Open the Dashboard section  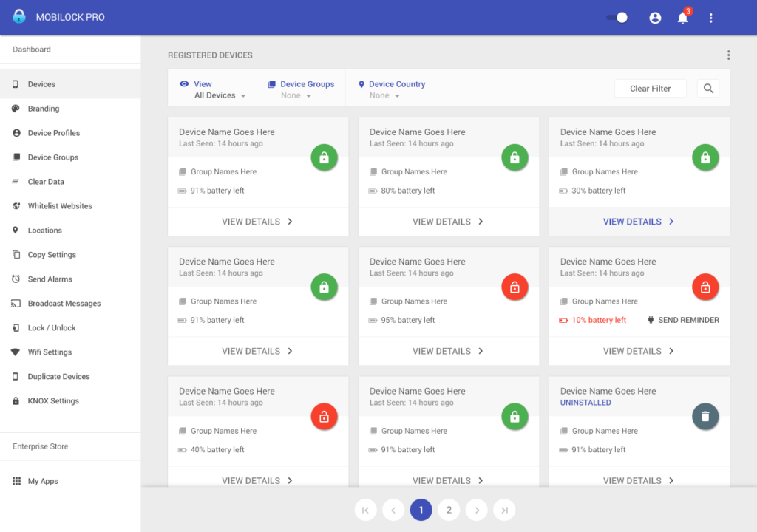click(32, 49)
